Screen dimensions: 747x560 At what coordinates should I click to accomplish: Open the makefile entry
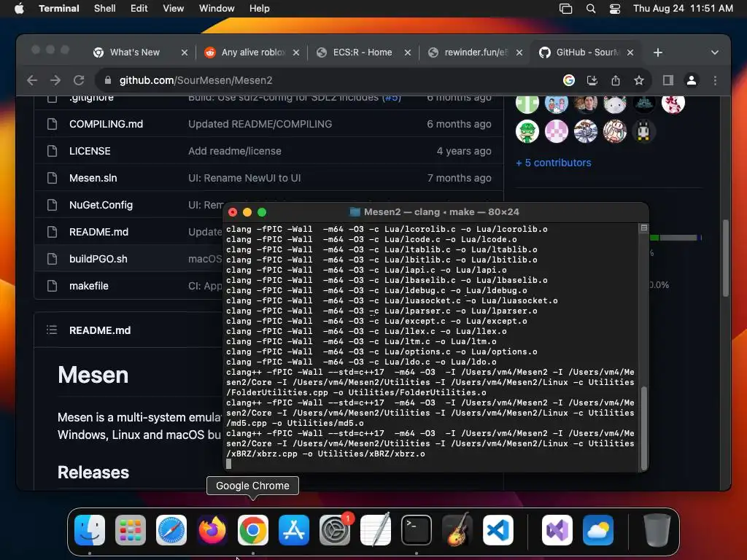tap(88, 286)
